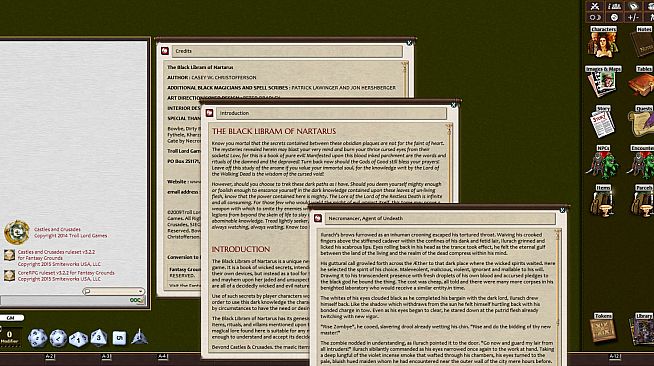
Task: Open the party sheet toolbar icon
Action: coord(614,6)
